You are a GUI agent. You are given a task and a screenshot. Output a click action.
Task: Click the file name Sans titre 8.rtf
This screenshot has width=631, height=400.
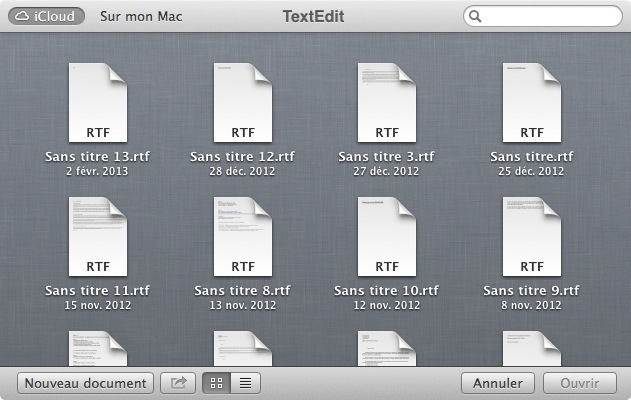[242, 290]
